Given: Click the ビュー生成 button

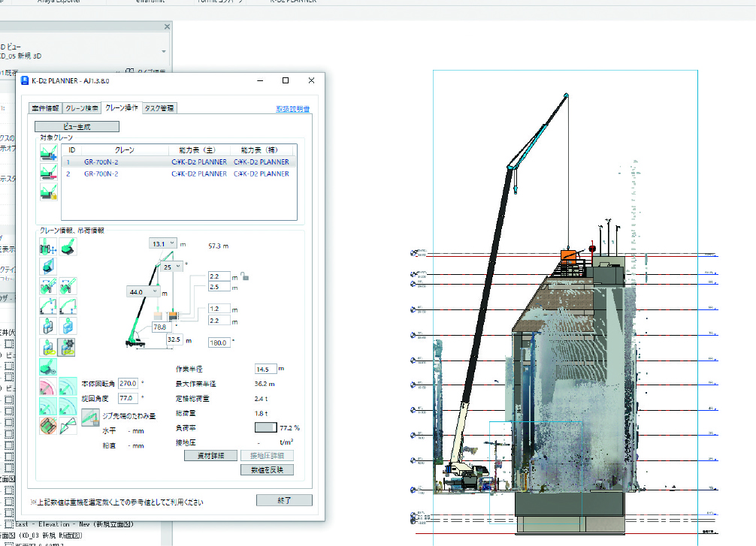Looking at the screenshot, I should point(76,127).
